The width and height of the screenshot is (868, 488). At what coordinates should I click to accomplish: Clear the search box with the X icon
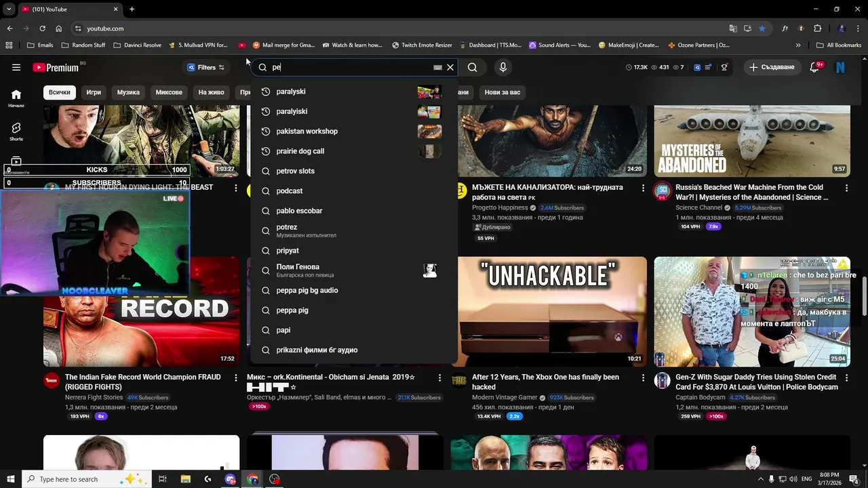[450, 67]
